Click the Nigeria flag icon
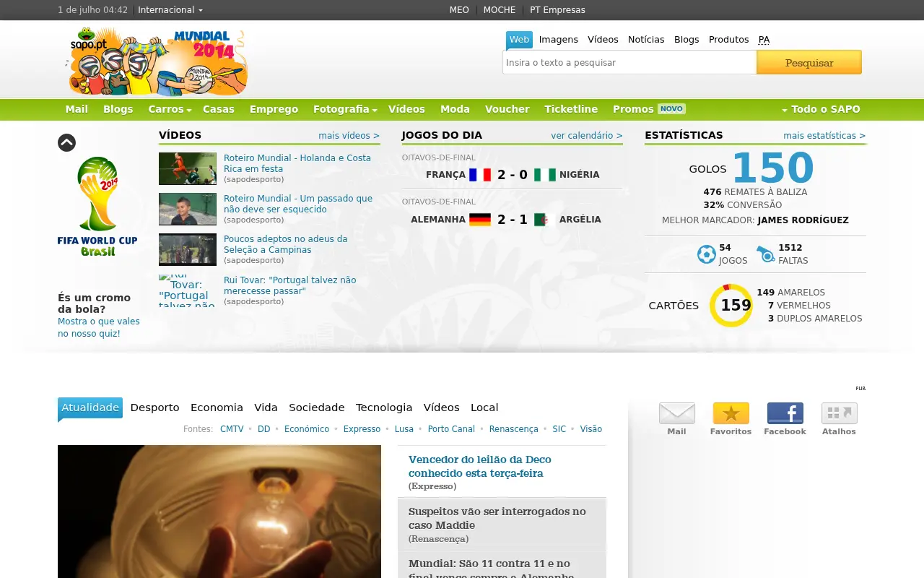 (x=545, y=175)
